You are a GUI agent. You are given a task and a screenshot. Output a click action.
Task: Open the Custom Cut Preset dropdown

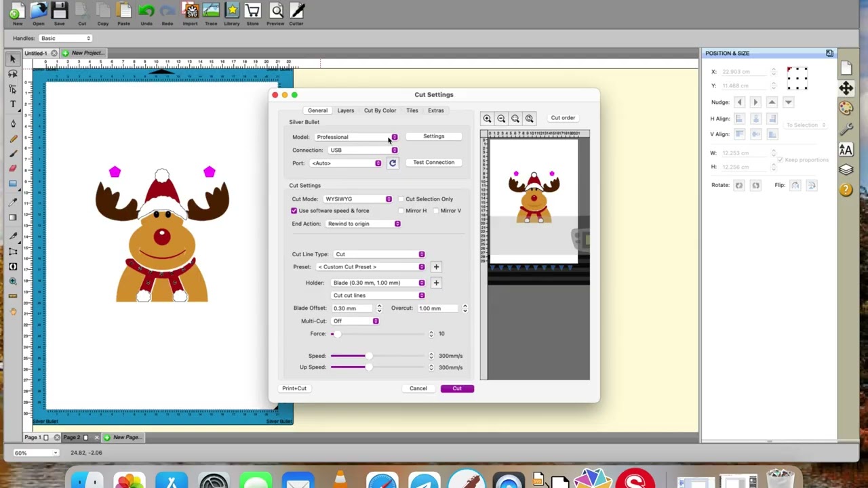tap(370, 267)
